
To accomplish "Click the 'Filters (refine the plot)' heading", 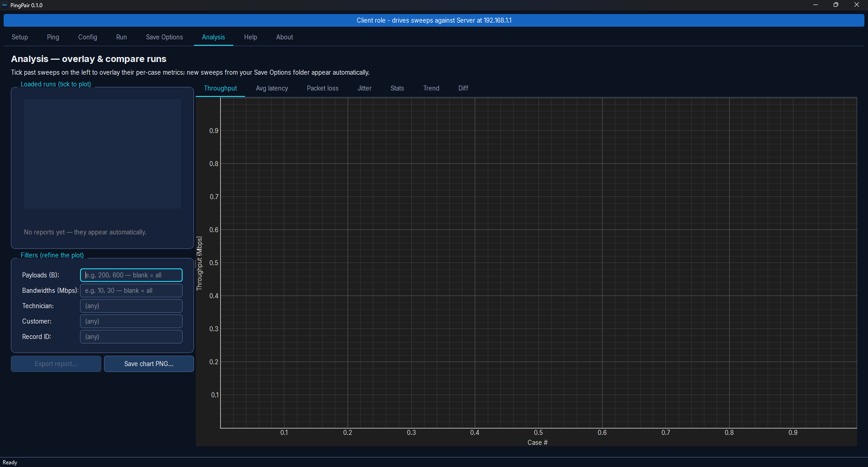I will tap(52, 255).
